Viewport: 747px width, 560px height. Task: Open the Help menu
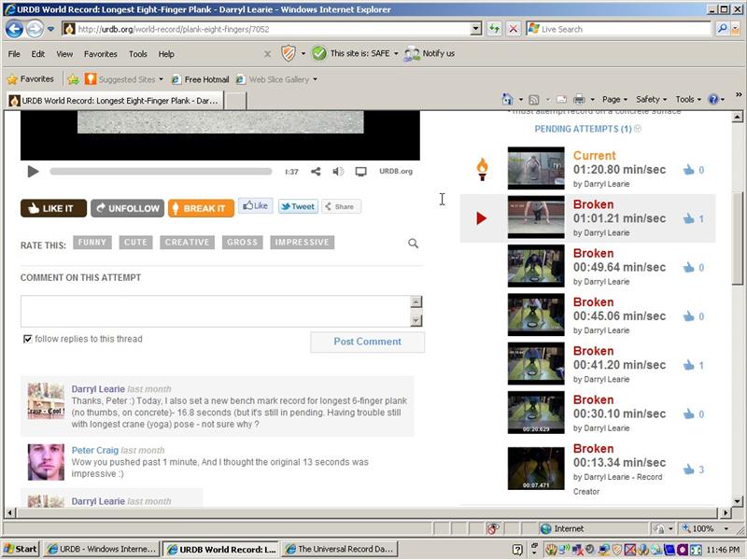(166, 54)
